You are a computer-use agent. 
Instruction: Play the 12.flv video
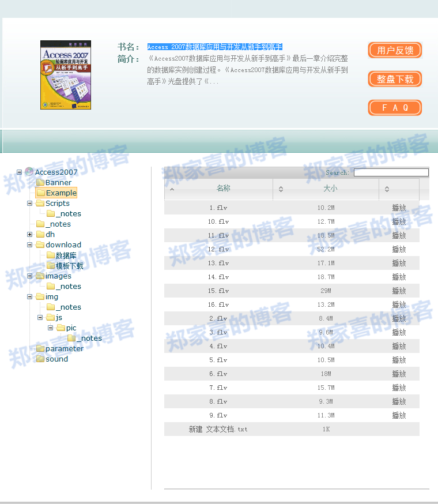[399, 249]
